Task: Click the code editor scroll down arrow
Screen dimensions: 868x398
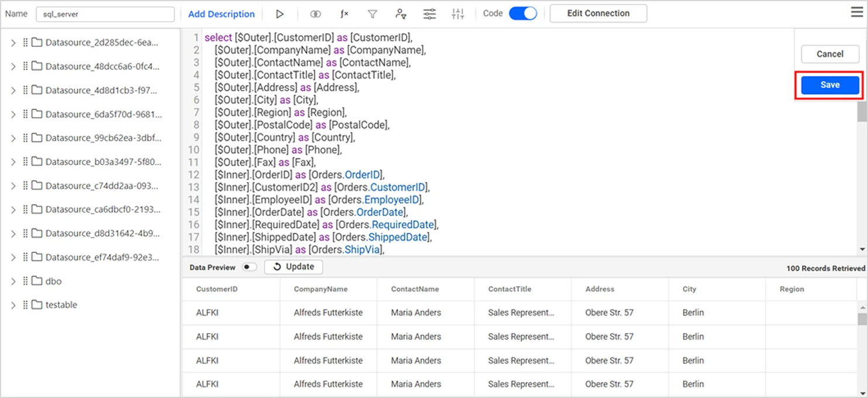Action: tap(862, 249)
